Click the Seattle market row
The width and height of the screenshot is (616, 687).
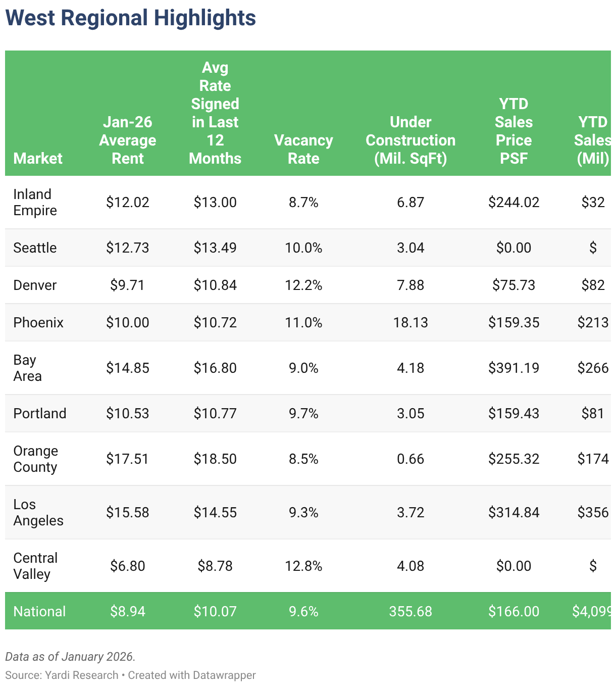pyautogui.click(x=308, y=248)
